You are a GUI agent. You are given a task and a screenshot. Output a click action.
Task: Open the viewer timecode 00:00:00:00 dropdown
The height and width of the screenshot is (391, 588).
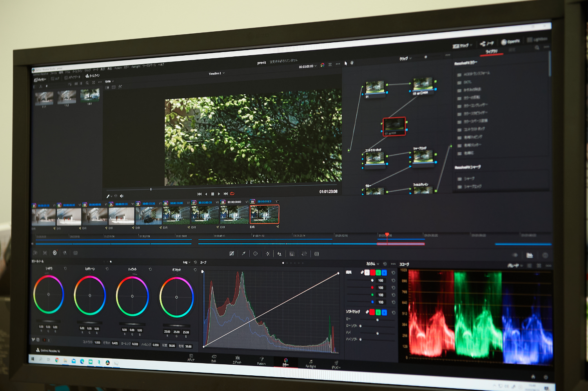(x=307, y=66)
